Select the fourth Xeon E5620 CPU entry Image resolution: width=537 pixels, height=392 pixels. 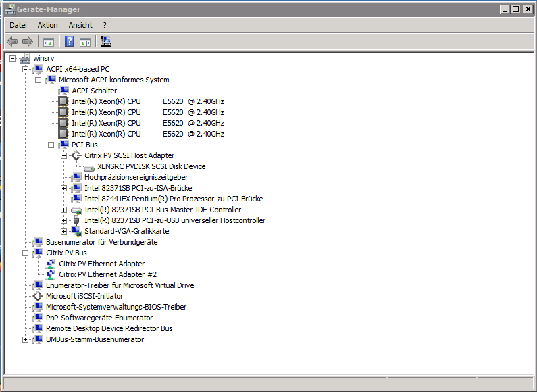[x=148, y=134]
